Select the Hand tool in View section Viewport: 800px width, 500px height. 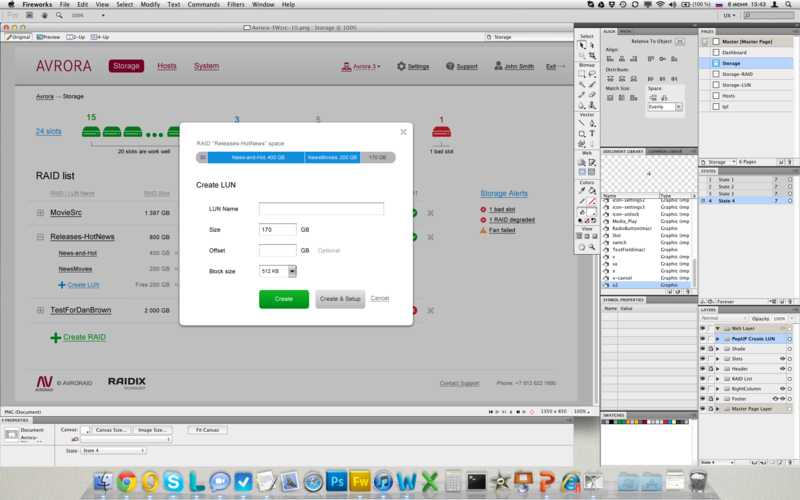[x=582, y=247]
